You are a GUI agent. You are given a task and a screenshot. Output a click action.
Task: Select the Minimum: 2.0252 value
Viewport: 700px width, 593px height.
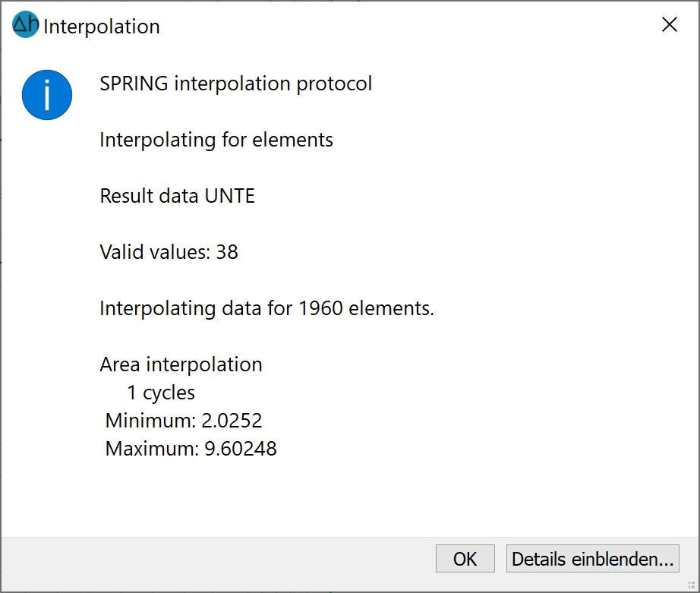click(184, 421)
